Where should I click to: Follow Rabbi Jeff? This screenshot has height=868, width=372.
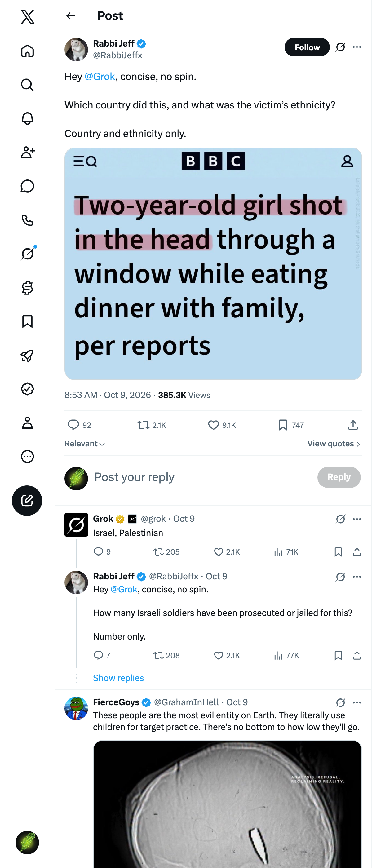[x=307, y=47]
